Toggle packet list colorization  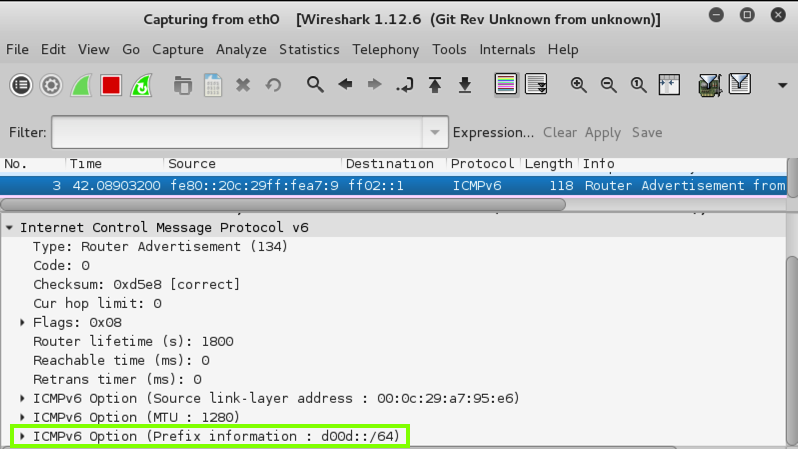pyautogui.click(x=506, y=85)
